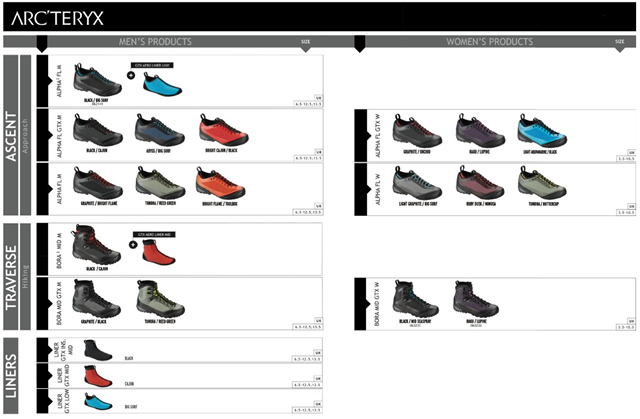Click the Ruby Dusk / Mimosa caption
Viewport: 640px width, 419px height.
[481, 204]
